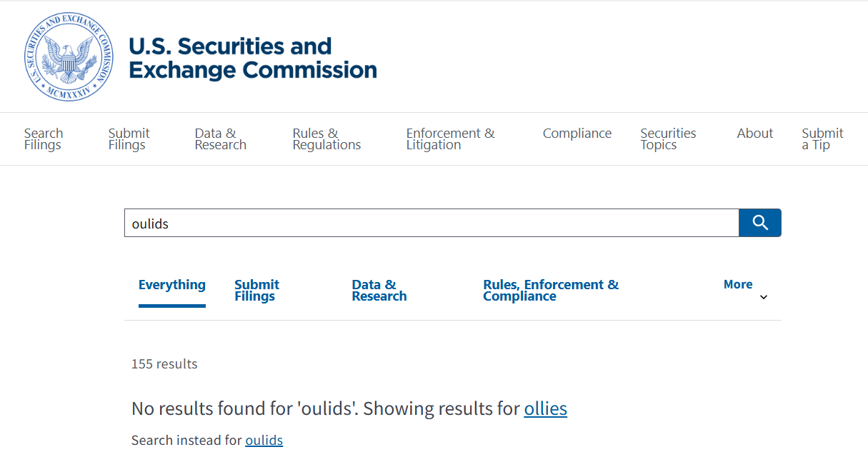The height and width of the screenshot is (462, 868).
Task: Click the SEC seal logo
Action: (69, 57)
